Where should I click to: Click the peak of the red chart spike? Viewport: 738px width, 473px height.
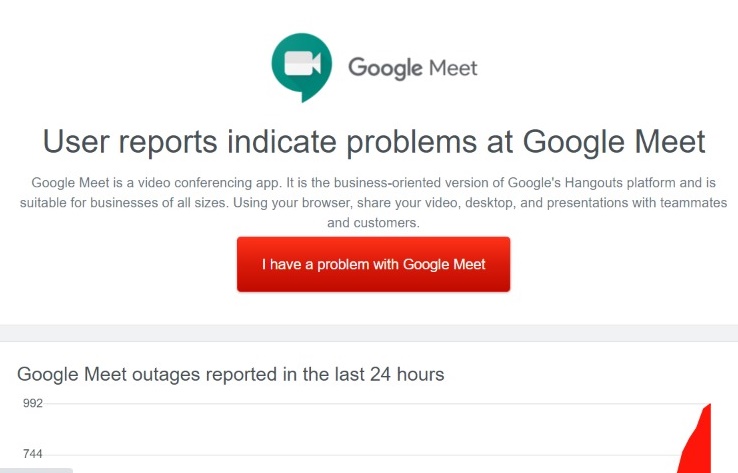click(709, 405)
